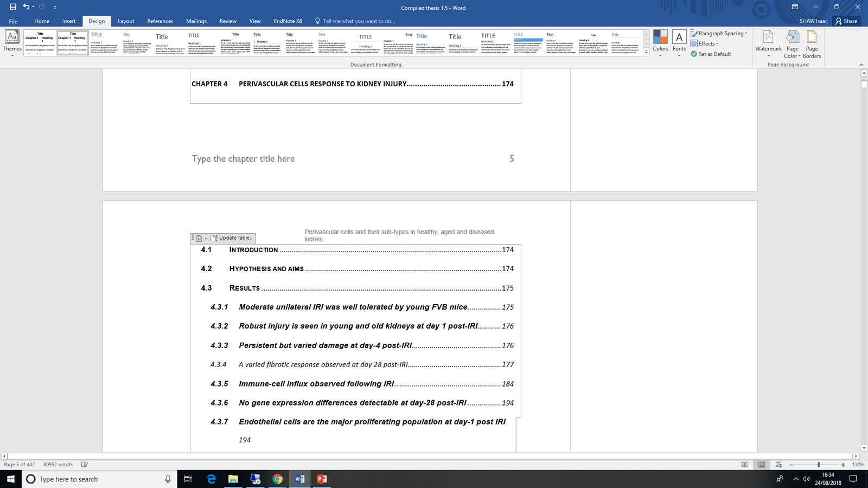This screenshot has height=488, width=868.
Task: Switch to the Insert tab
Action: coord(69,21)
